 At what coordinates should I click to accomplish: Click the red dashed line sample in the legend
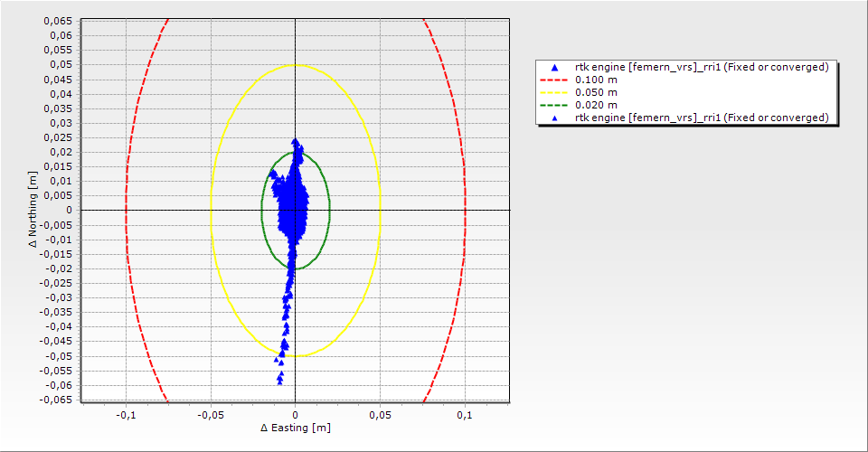click(x=555, y=80)
